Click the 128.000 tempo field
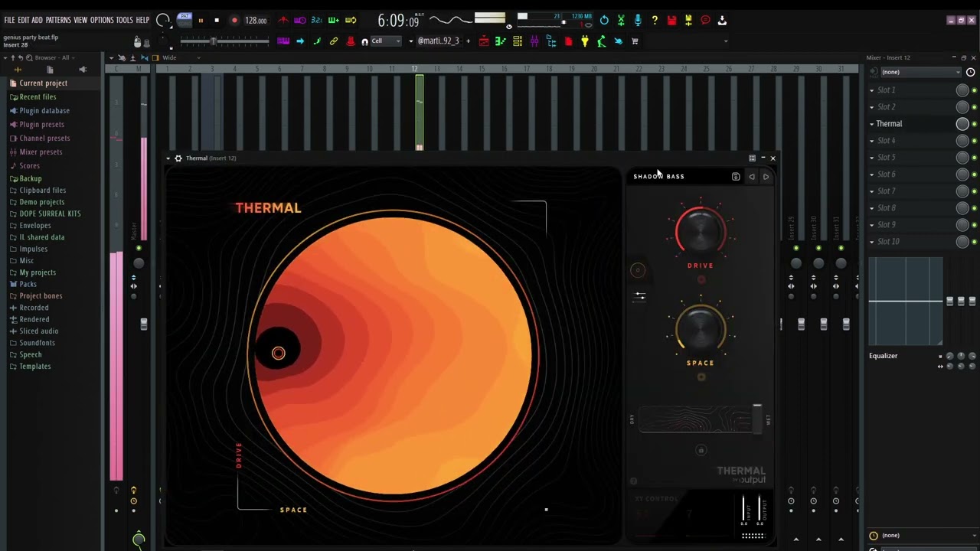 point(256,21)
